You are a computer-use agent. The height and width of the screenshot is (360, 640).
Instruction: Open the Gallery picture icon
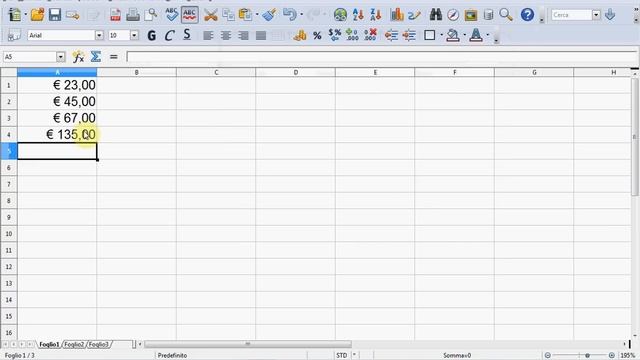[471, 15]
